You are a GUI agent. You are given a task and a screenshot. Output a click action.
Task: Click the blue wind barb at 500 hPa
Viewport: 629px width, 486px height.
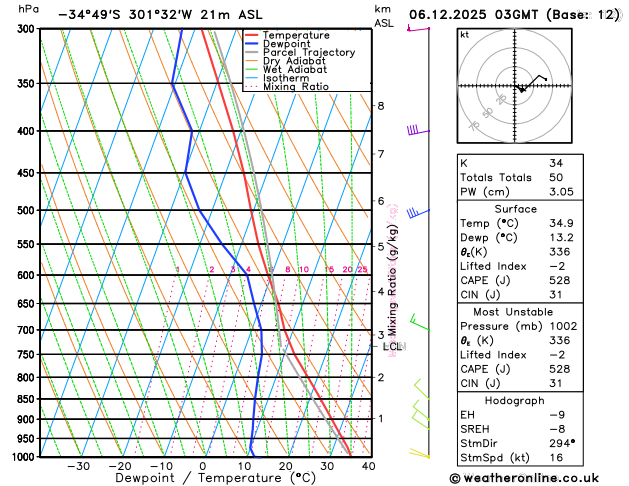pos(418,213)
